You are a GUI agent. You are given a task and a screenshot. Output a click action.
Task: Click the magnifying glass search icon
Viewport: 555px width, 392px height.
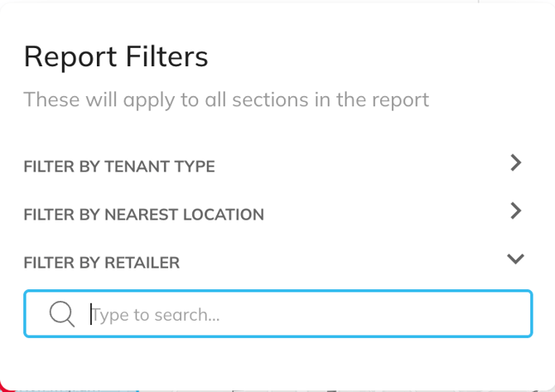pos(61,314)
